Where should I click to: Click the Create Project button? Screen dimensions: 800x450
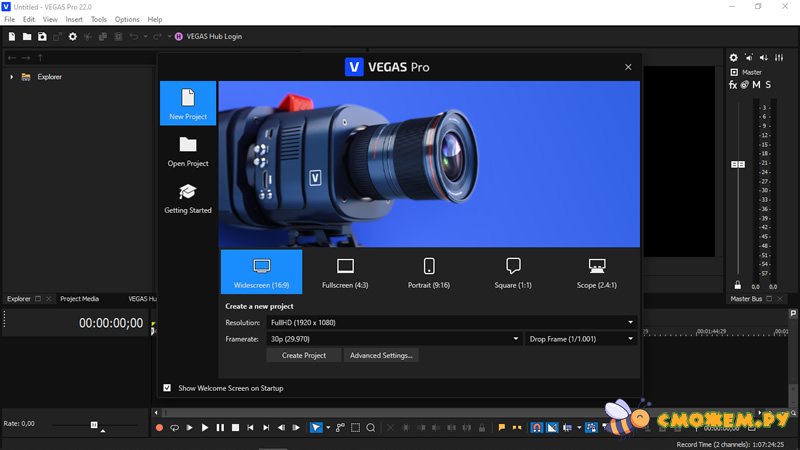pyautogui.click(x=304, y=355)
